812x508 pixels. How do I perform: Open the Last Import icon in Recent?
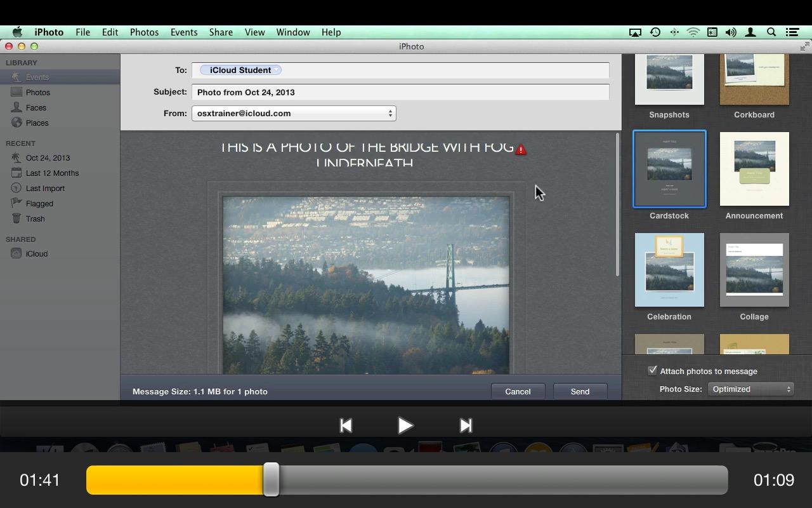pos(16,189)
